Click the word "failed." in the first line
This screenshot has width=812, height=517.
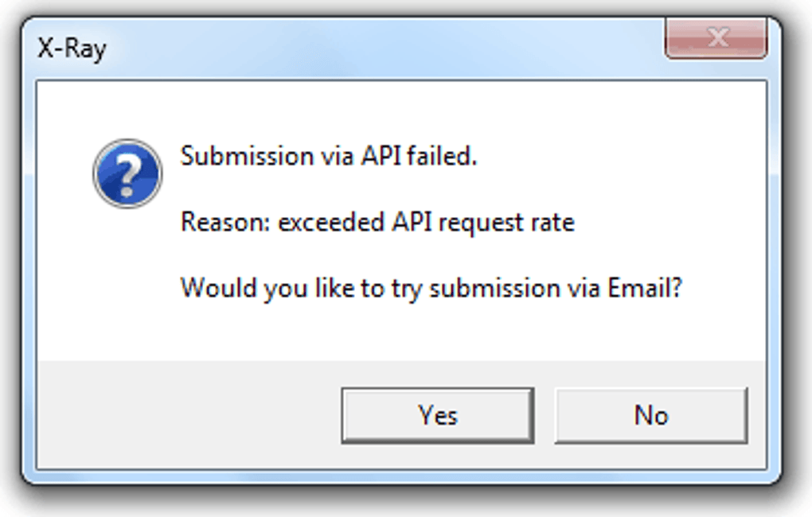(x=442, y=156)
